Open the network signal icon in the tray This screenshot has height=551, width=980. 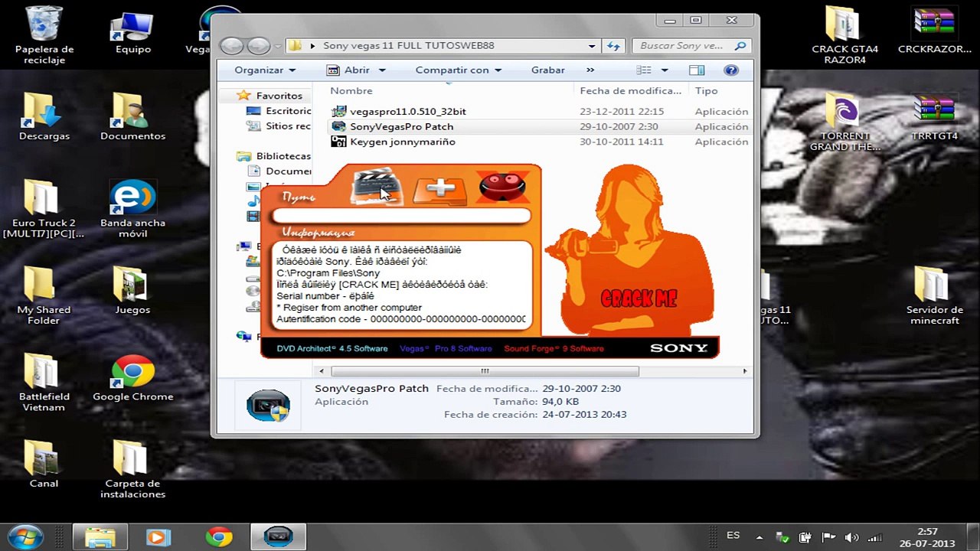coord(875,538)
